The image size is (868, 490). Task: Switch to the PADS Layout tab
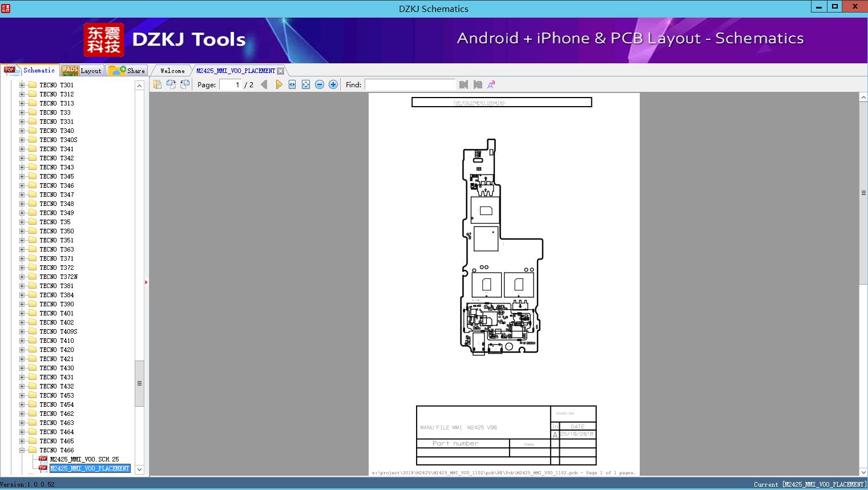point(82,70)
